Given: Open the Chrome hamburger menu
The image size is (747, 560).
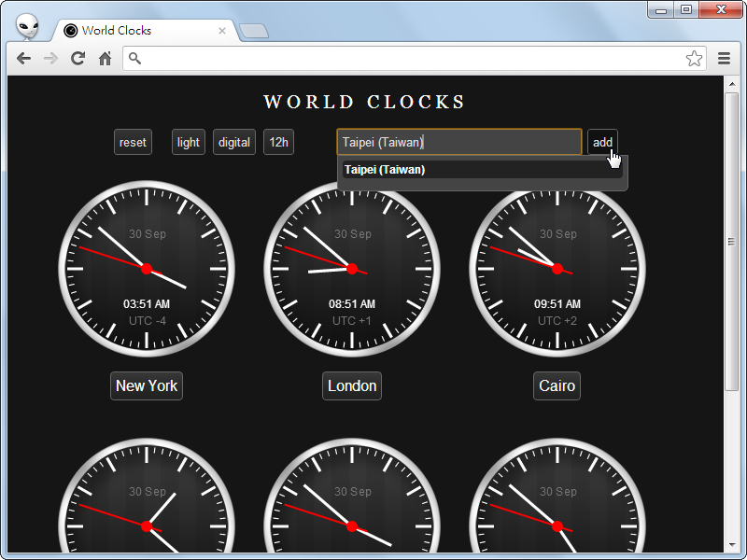Looking at the screenshot, I should [x=724, y=59].
